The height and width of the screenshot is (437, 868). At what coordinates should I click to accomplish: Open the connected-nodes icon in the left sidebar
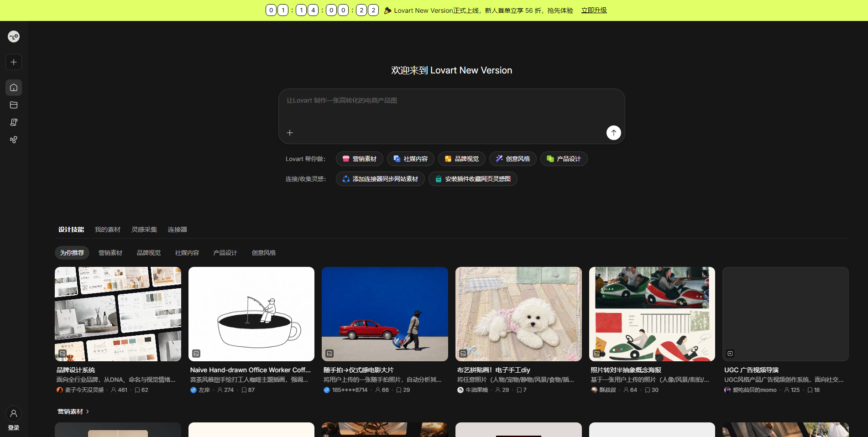14,140
